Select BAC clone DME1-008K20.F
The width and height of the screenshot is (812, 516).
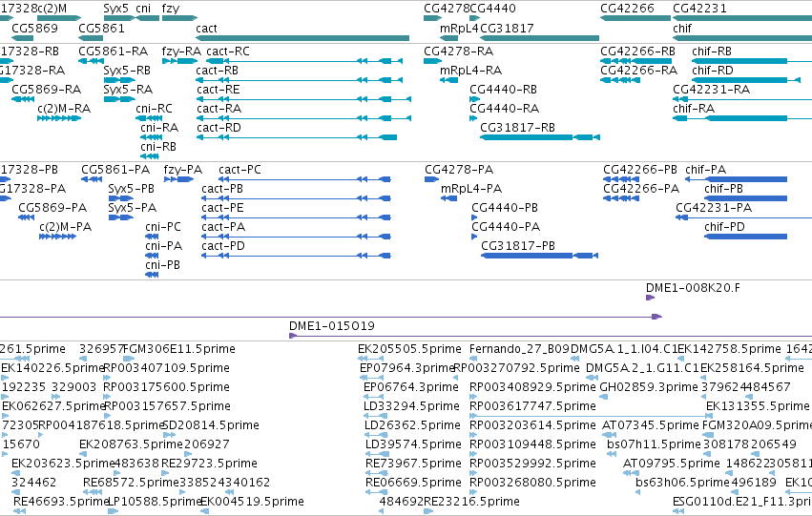[651, 298]
